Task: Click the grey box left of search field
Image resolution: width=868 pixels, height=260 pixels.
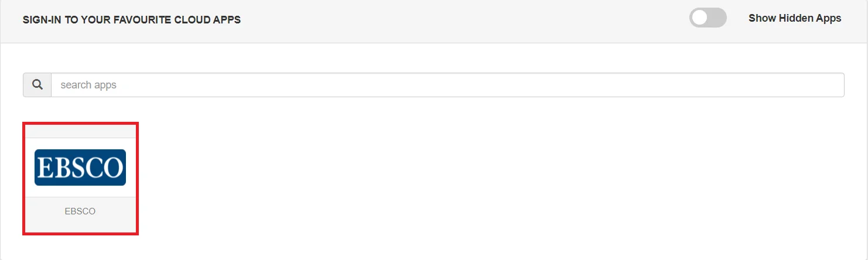Action: 37,85
